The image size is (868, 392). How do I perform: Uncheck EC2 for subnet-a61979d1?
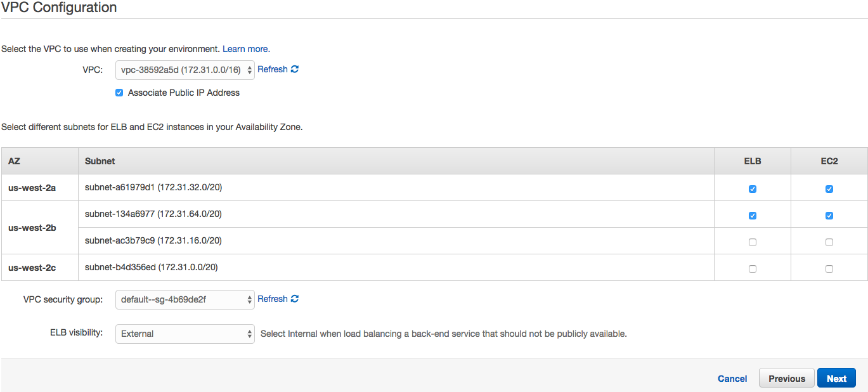829,189
